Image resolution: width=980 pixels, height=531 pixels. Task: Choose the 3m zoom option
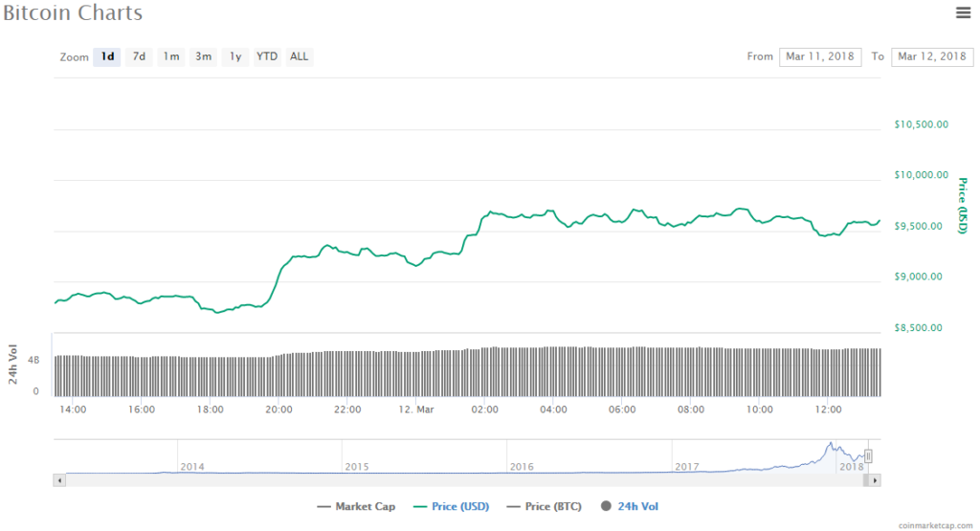[203, 56]
